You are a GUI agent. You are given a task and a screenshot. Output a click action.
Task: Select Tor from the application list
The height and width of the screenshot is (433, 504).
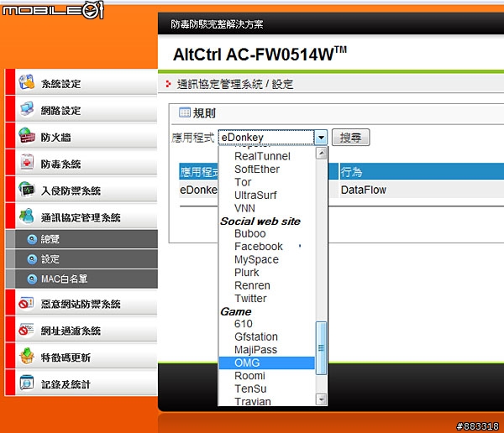coord(266,182)
